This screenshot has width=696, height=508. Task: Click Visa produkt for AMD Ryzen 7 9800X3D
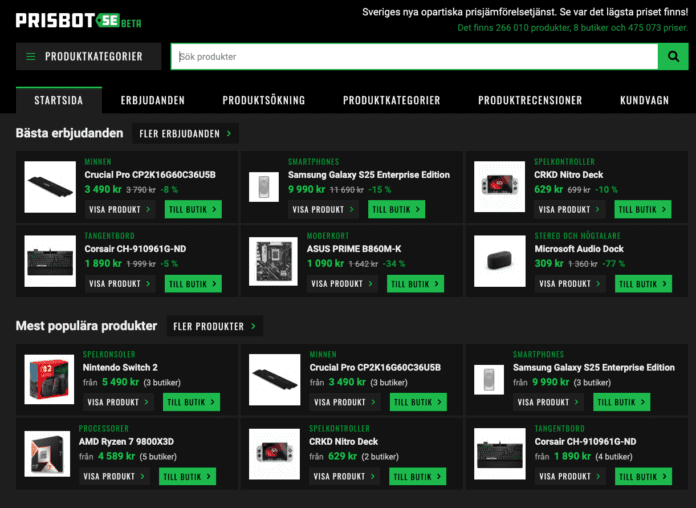click(114, 476)
